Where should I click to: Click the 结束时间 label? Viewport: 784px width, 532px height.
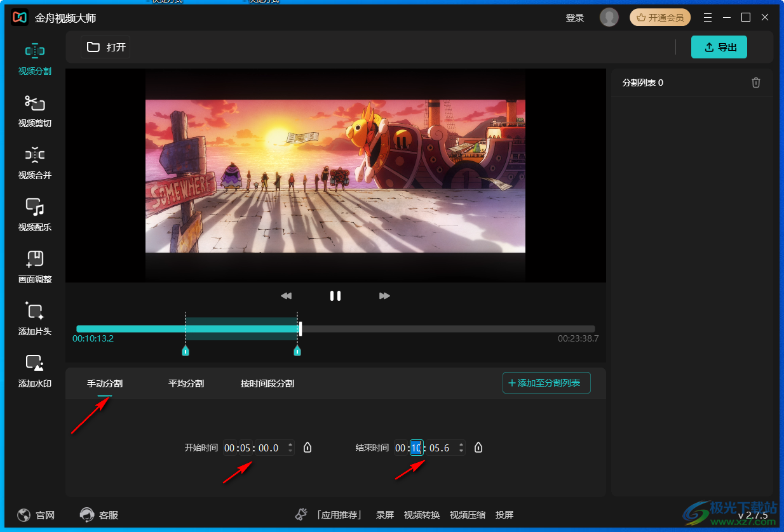[372, 448]
